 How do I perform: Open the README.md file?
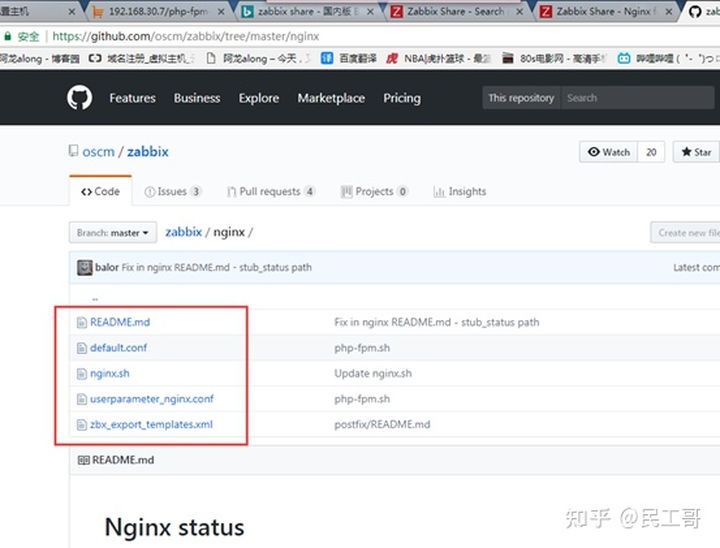[120, 322]
